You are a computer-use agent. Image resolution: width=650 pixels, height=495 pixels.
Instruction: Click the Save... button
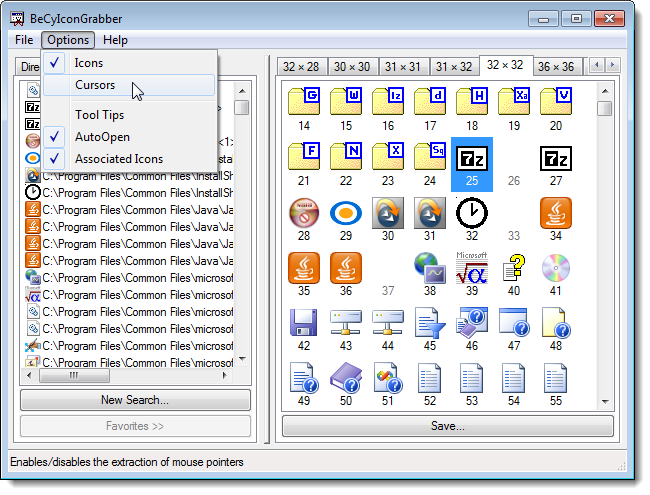[x=448, y=426]
